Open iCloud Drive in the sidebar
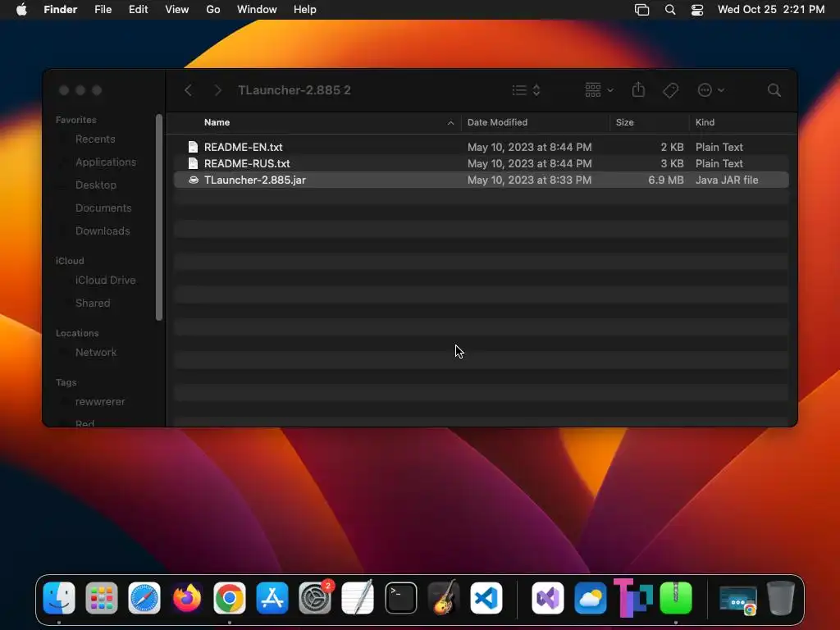Viewport: 840px width, 630px height. (105, 281)
